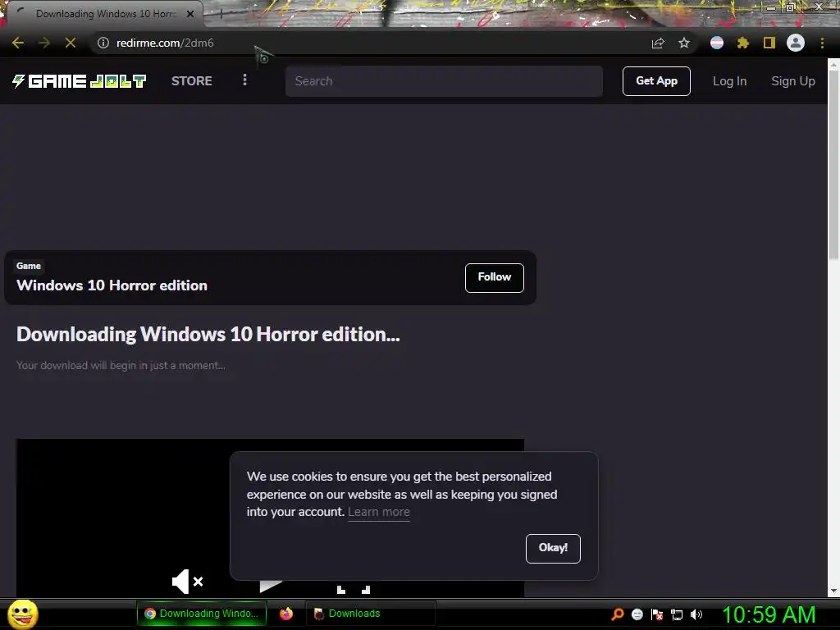This screenshot has width=840, height=630.
Task: Play the video with play triangle
Action: [x=271, y=586]
